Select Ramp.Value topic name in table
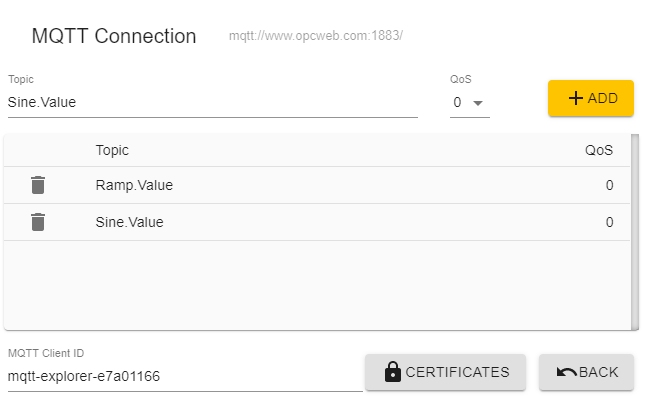The width and height of the screenshot is (645, 407). tap(134, 185)
